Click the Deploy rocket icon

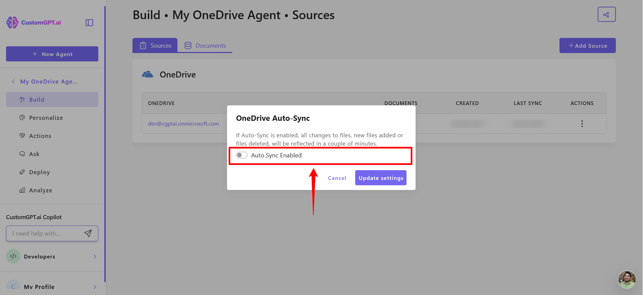[x=22, y=172]
